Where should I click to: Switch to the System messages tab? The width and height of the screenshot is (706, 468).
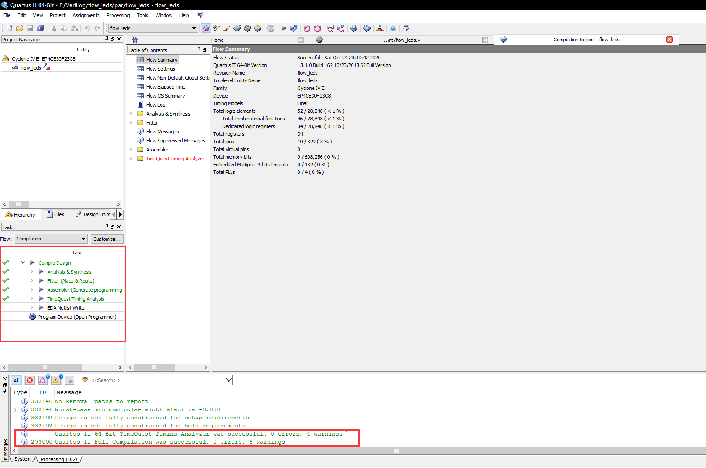(21, 459)
